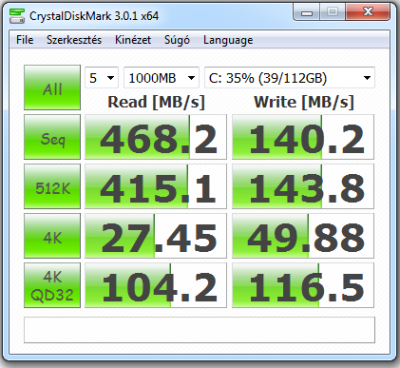Screen dimensions: 400x368
Task: Open the Kinézet menu
Action: pos(133,40)
